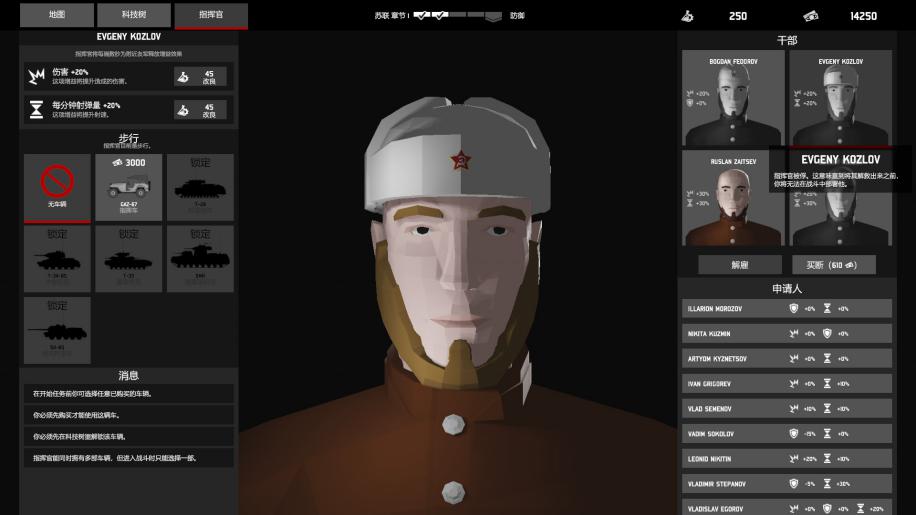Click the 消息 message starting 你必须先购买
This screenshot has height=515, width=916.
click(x=129, y=415)
